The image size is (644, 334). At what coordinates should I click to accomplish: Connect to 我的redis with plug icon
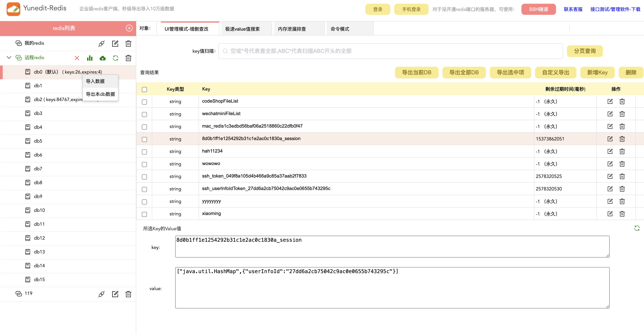pyautogui.click(x=101, y=44)
